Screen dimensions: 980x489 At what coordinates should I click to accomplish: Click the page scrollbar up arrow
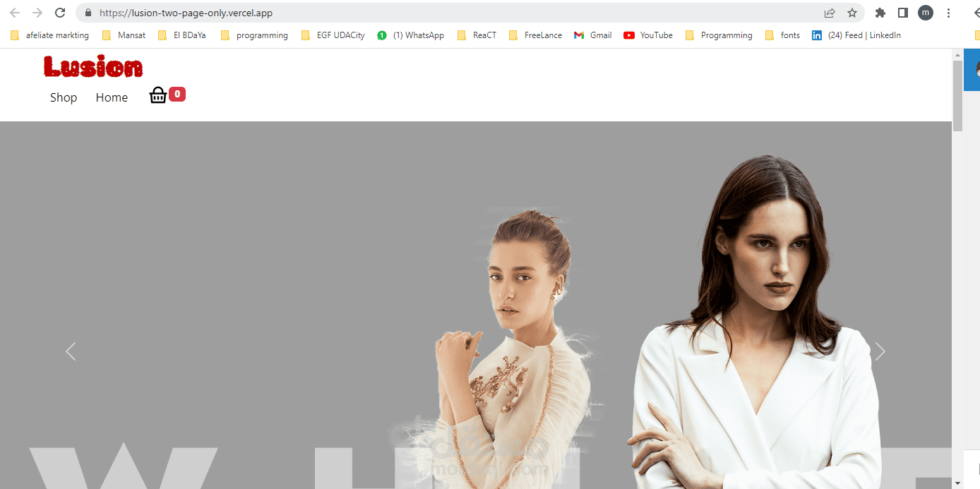(958, 55)
